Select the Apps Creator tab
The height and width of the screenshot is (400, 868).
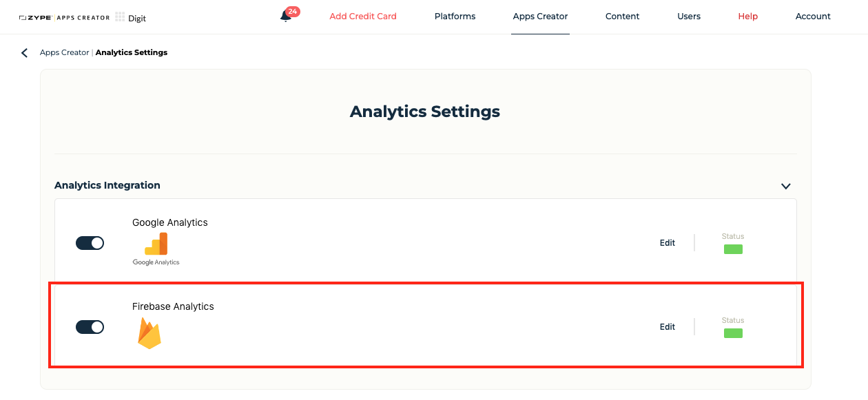[540, 17]
